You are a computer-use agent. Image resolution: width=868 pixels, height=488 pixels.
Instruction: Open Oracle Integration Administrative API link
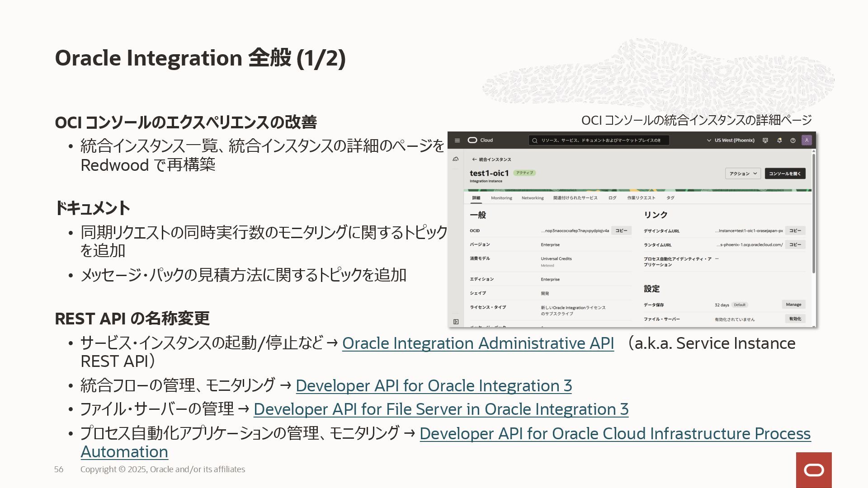coord(478,343)
